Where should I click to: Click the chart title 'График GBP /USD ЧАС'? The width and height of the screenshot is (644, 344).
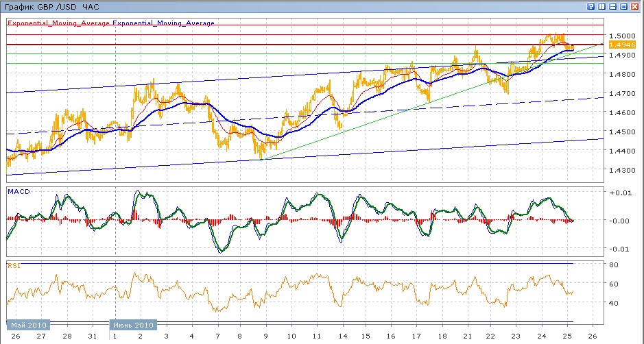click(x=51, y=7)
